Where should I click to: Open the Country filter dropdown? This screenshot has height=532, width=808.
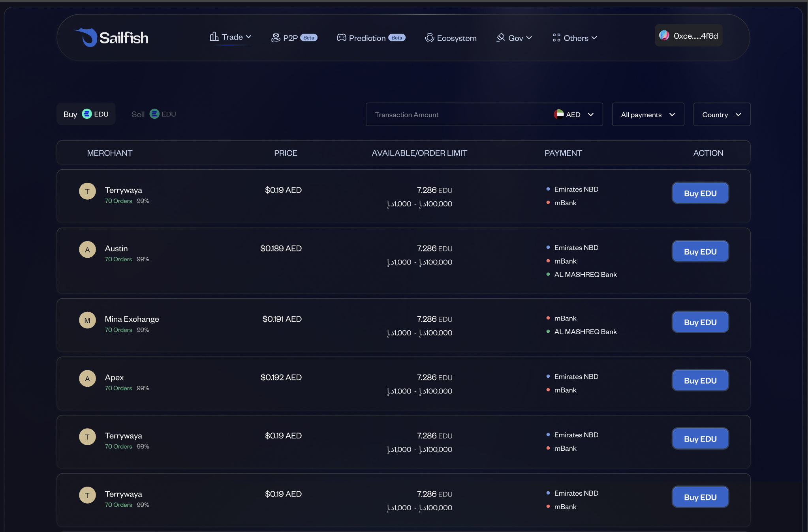tap(722, 114)
